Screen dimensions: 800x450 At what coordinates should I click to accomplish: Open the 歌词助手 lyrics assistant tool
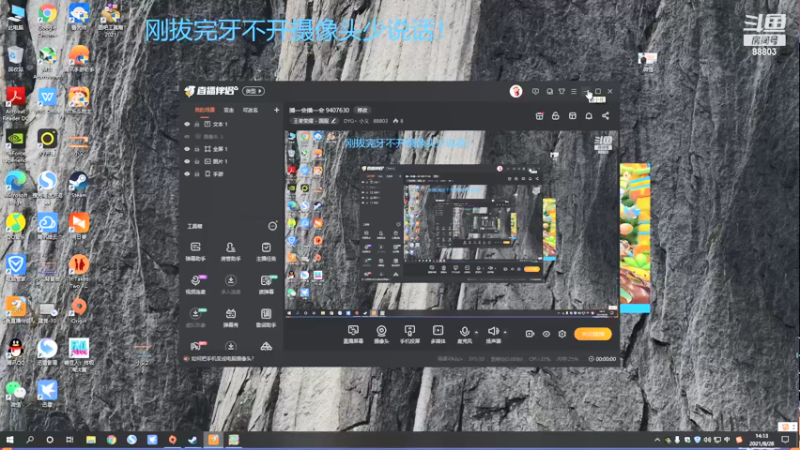[266, 317]
